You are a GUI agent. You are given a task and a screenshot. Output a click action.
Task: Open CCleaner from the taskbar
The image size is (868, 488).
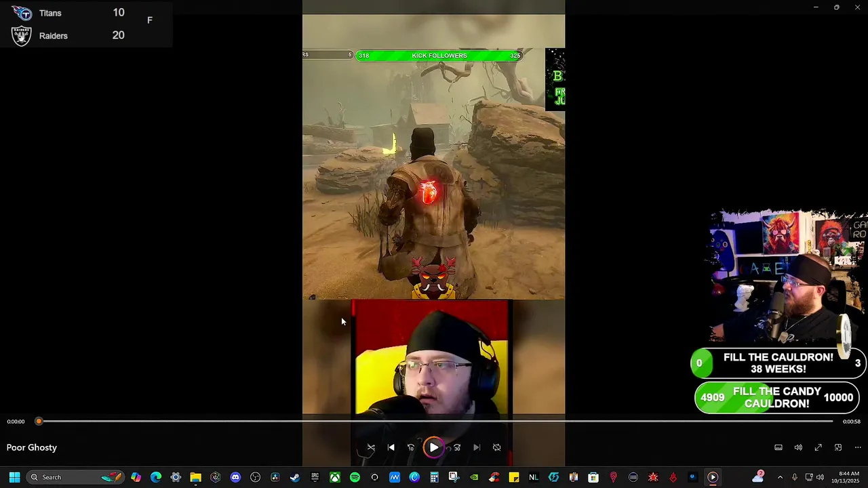(494, 477)
